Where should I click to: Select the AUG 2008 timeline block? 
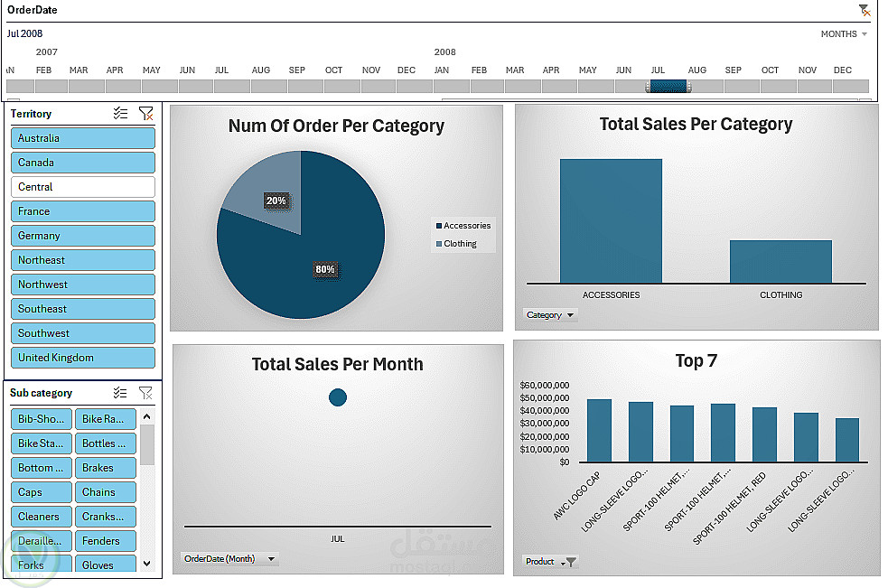click(x=706, y=86)
